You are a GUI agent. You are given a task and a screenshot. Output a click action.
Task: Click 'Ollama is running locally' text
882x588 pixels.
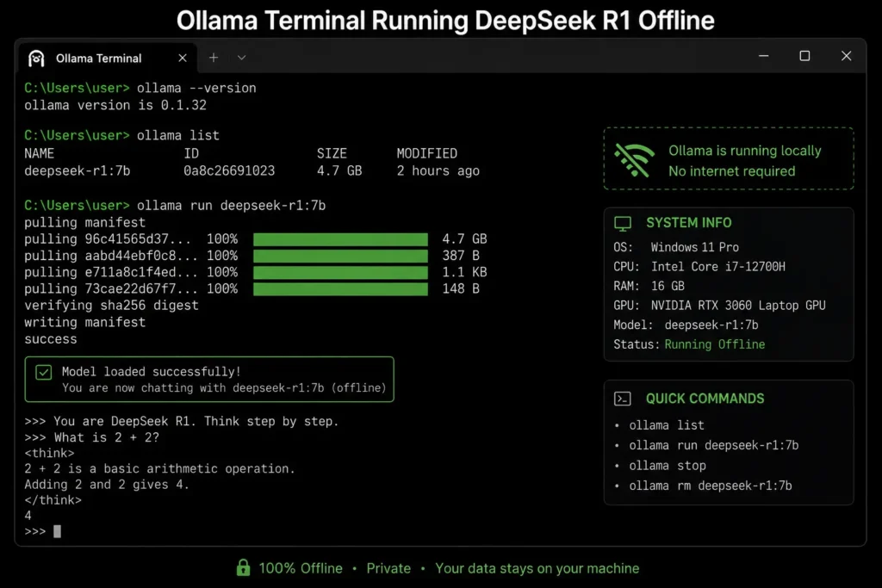point(745,151)
